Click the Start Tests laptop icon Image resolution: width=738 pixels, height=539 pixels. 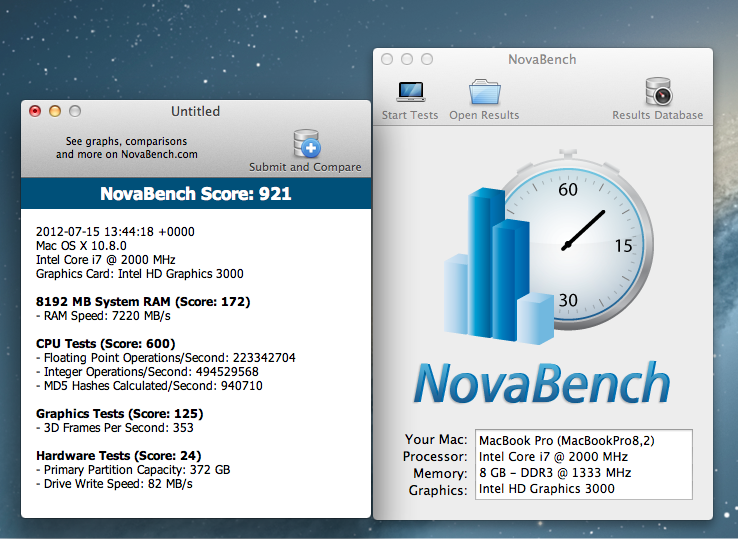click(x=410, y=92)
